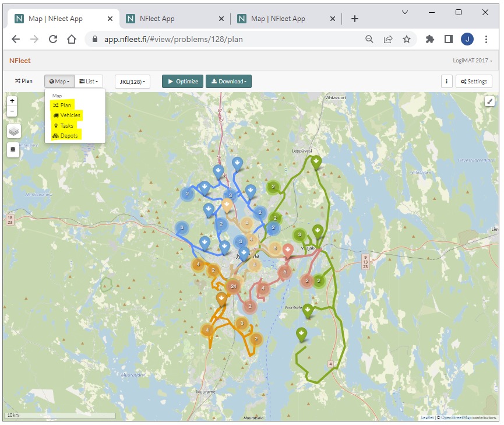Select Vehicles in the Map menu

coord(66,115)
